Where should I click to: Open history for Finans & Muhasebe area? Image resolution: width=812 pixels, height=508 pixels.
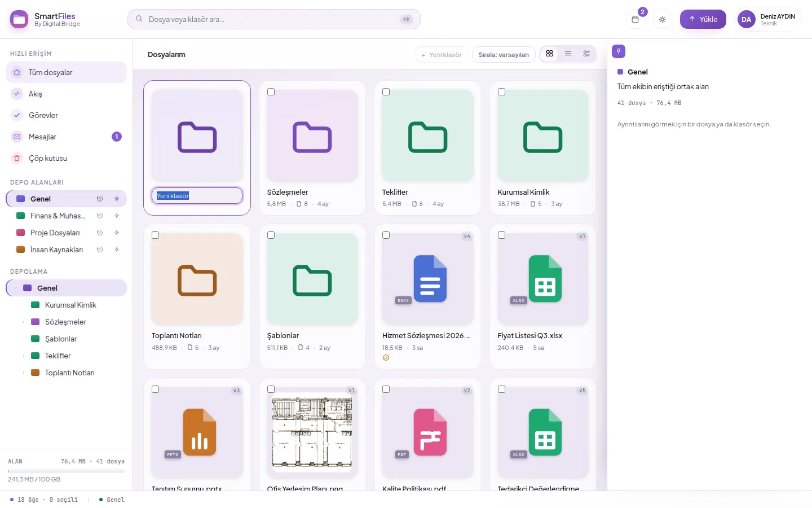point(100,216)
